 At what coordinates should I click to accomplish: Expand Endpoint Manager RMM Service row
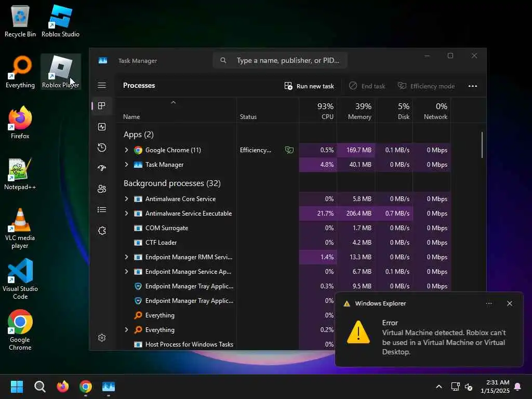(127, 257)
